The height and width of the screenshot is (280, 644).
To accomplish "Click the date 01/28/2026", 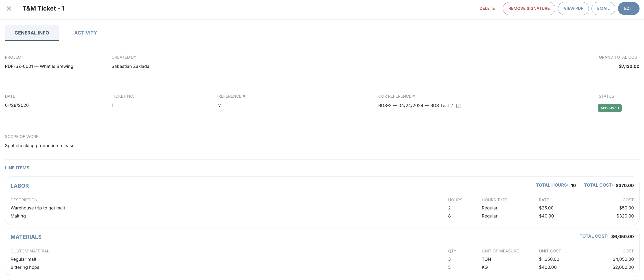I will tap(17, 105).
